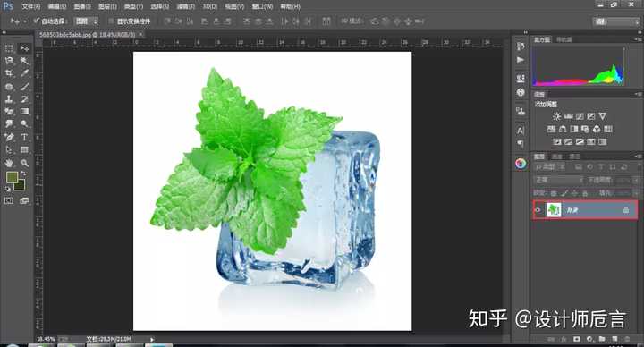This screenshot has width=644, height=347.
Task: Open the workspace switcher dropdown
Action: coord(616,21)
